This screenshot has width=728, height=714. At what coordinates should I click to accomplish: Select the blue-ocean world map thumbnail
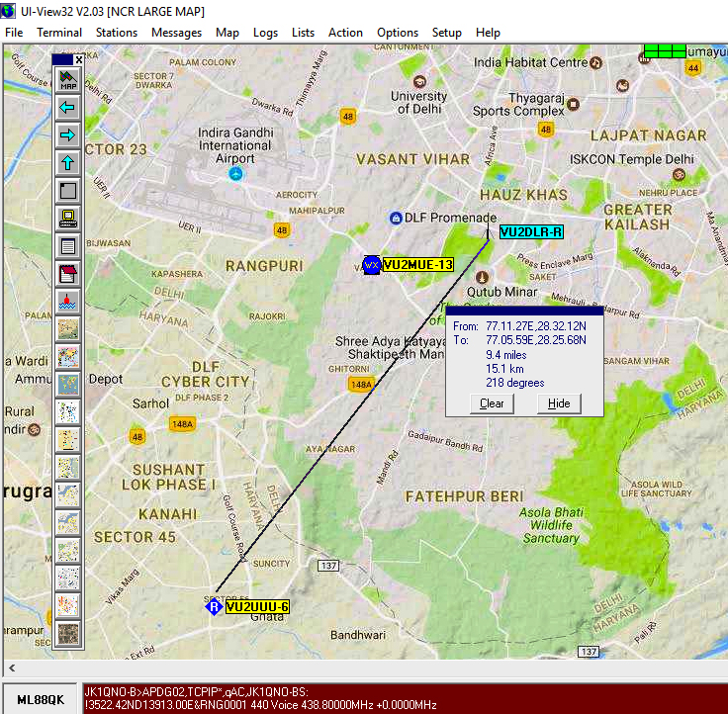click(x=68, y=384)
